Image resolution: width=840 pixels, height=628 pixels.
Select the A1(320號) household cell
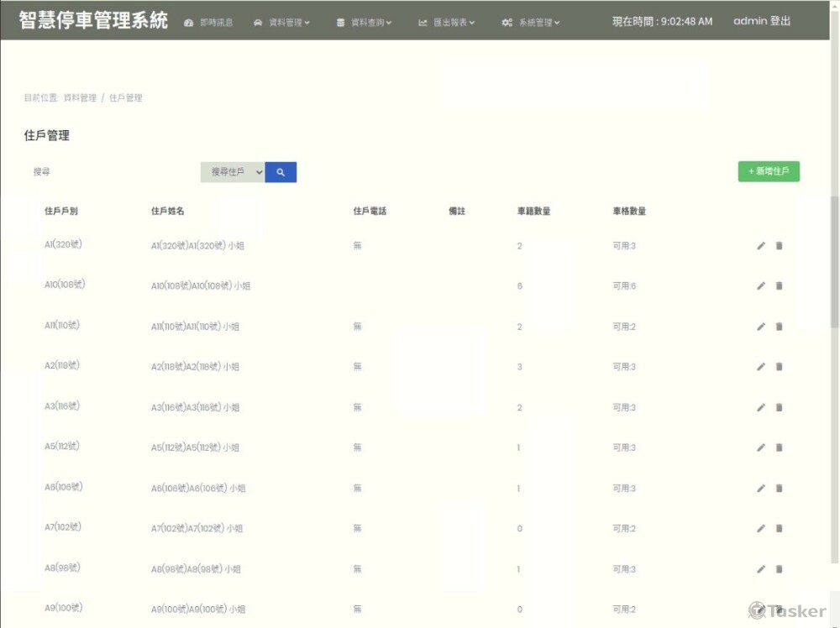63,244
